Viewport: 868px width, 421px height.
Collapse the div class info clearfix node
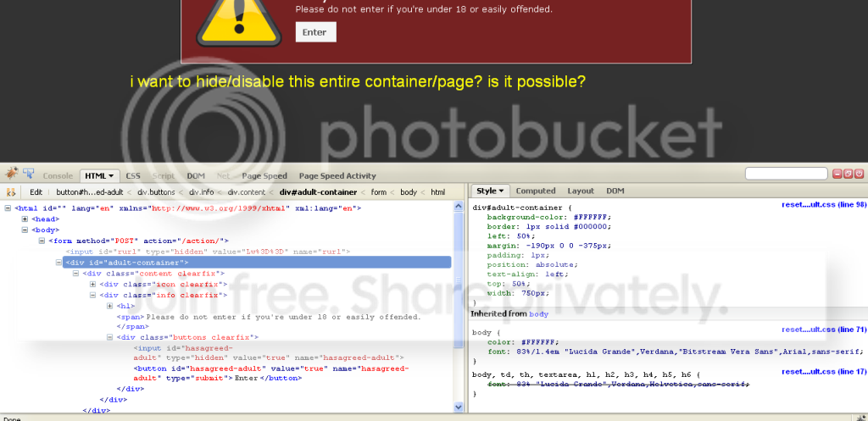93,295
